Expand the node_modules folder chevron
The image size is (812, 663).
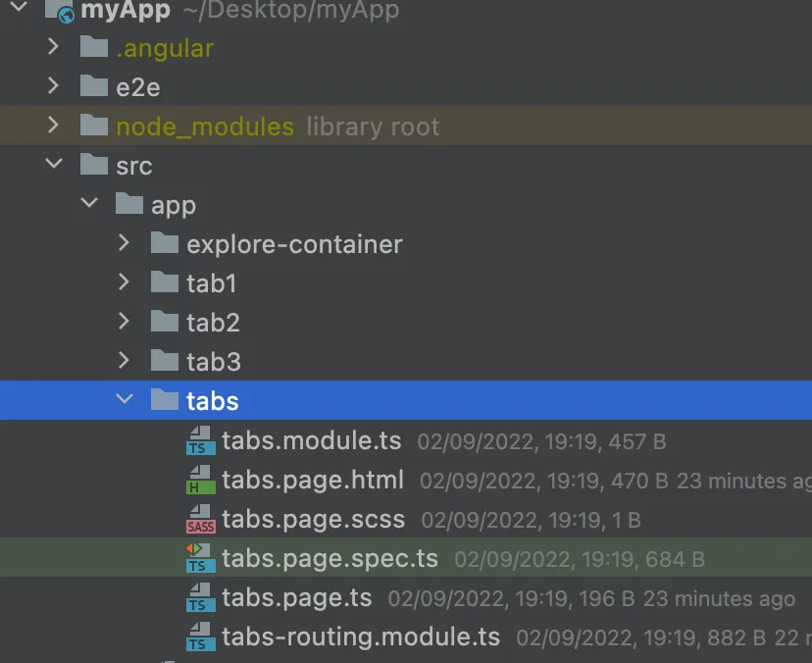pos(53,125)
